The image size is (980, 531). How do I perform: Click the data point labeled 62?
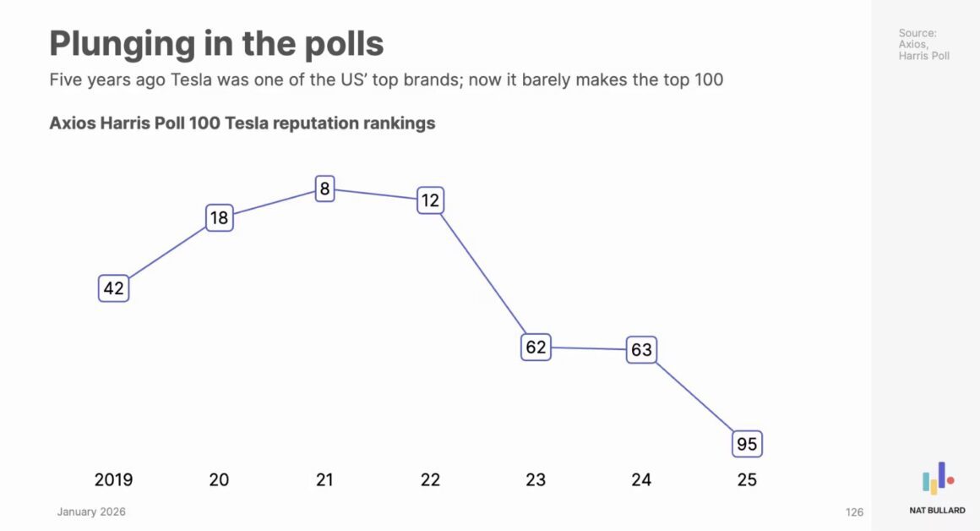[x=536, y=347]
